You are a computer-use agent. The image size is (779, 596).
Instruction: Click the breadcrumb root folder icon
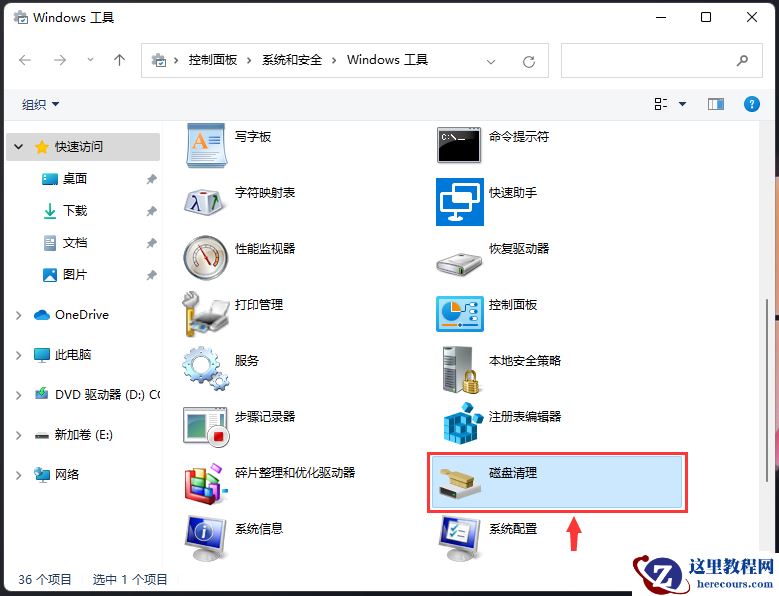158,60
